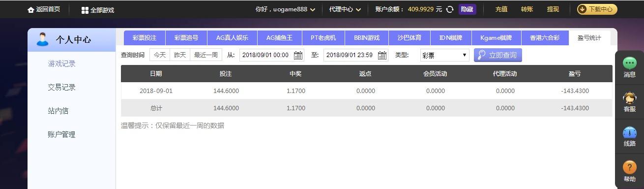Open the end date calendar picker icon
The height and width of the screenshot is (189, 644).
(382, 55)
